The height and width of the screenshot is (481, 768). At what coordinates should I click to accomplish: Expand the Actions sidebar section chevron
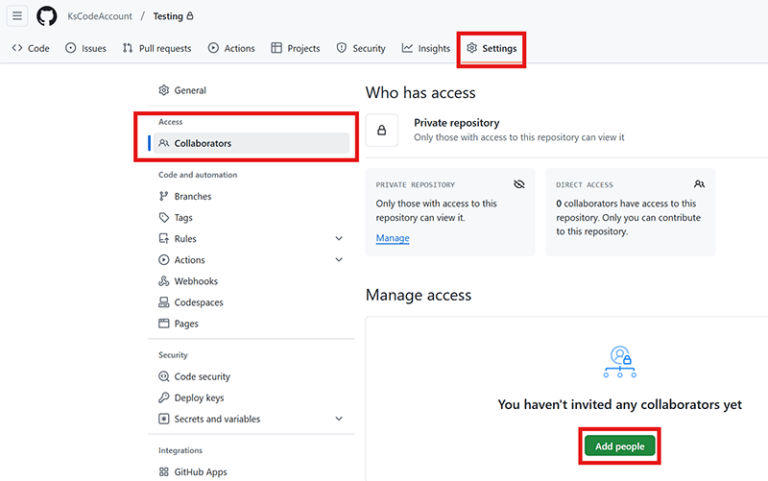point(339,260)
